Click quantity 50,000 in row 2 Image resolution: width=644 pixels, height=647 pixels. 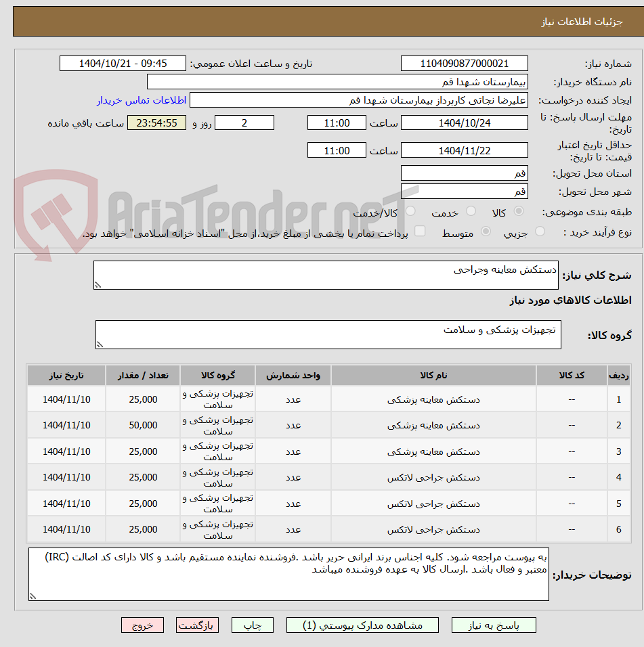pyautogui.click(x=143, y=426)
